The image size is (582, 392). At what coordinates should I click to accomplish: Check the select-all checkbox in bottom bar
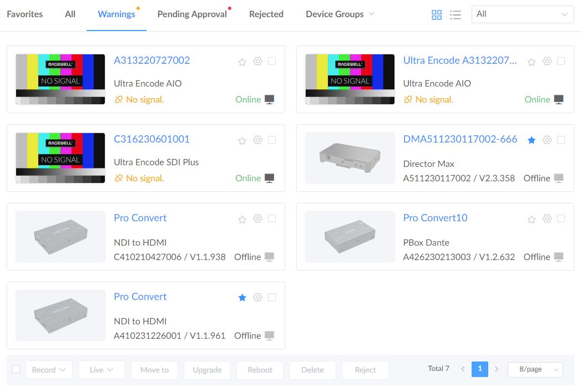[16, 369]
